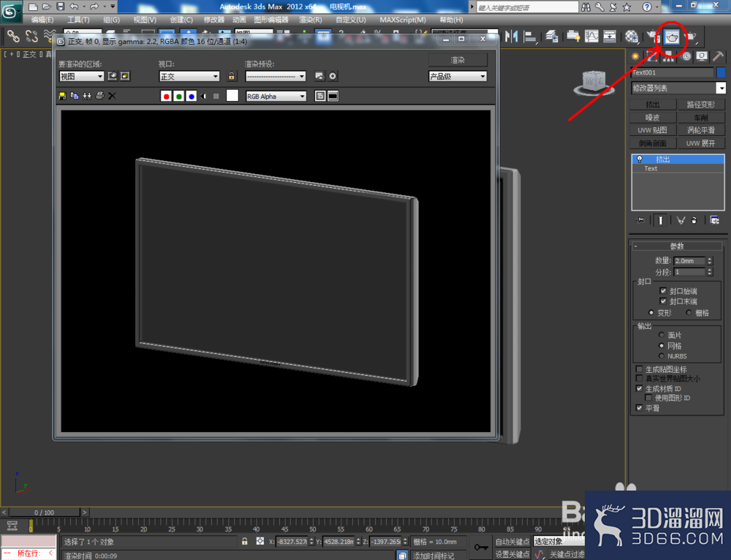Open the Curve Editor icon
The height and width of the screenshot is (560, 731).
pos(591,37)
